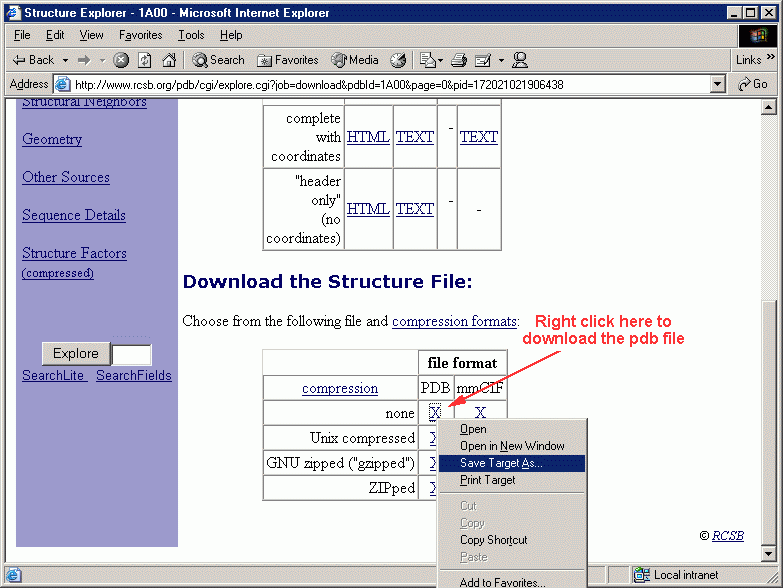Viewport: 783px width, 588px height.
Task: Choose Open in the context menu
Action: pyautogui.click(x=511, y=429)
